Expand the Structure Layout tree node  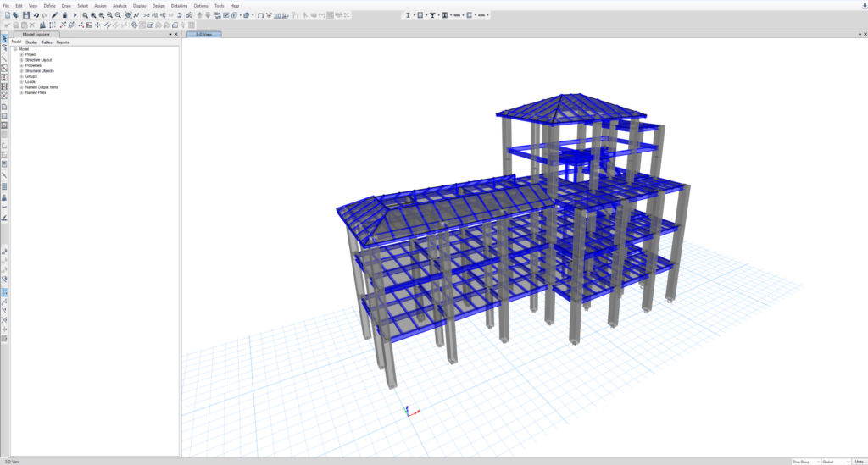[x=21, y=60]
